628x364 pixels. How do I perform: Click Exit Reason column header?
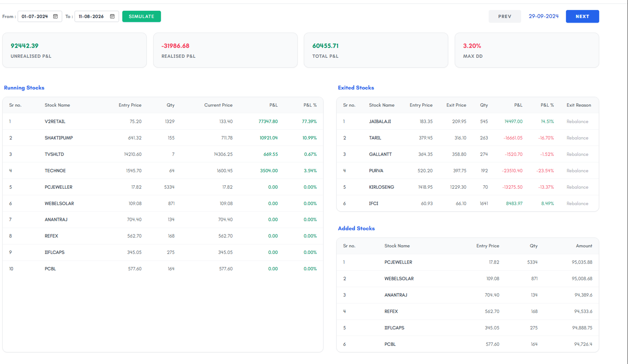point(579,105)
